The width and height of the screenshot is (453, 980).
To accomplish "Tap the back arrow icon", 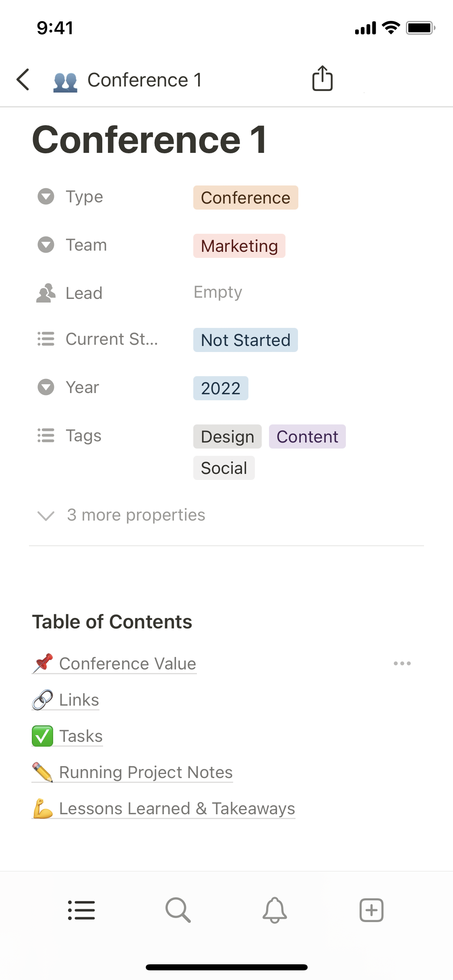I will pyautogui.click(x=23, y=80).
